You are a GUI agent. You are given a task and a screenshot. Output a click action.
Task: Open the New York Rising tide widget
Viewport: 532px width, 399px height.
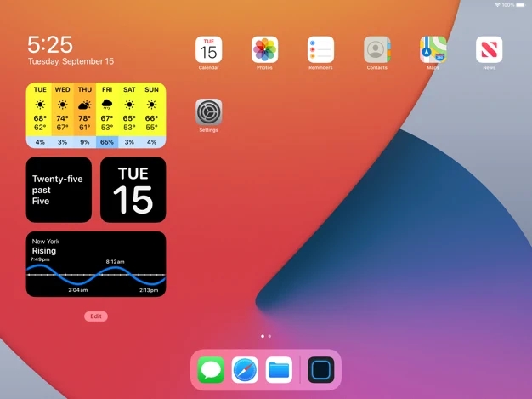96,264
